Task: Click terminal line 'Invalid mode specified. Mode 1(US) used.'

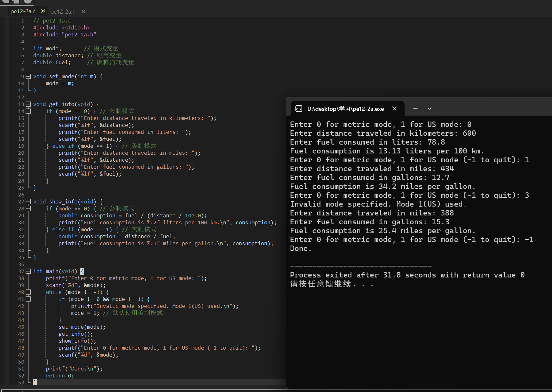Action: (x=378, y=204)
